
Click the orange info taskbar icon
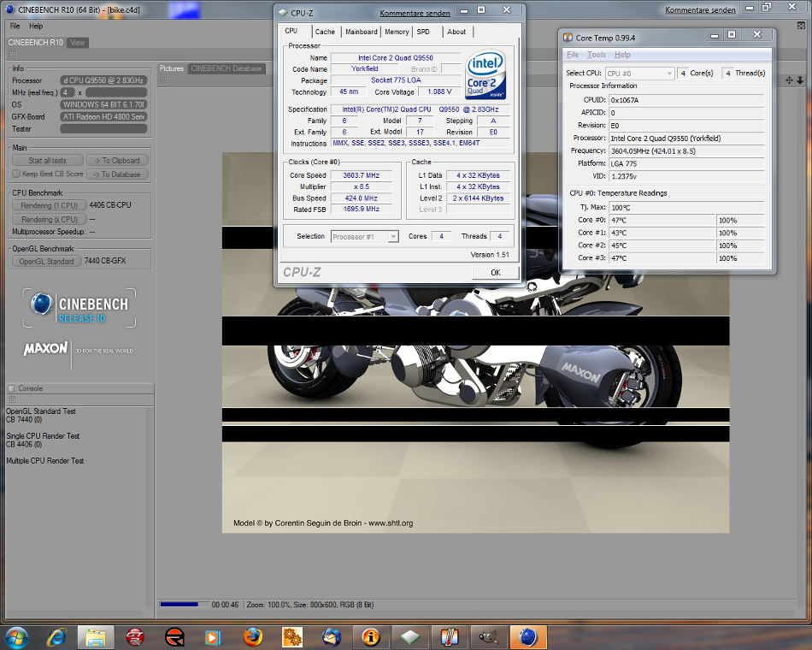click(x=371, y=637)
